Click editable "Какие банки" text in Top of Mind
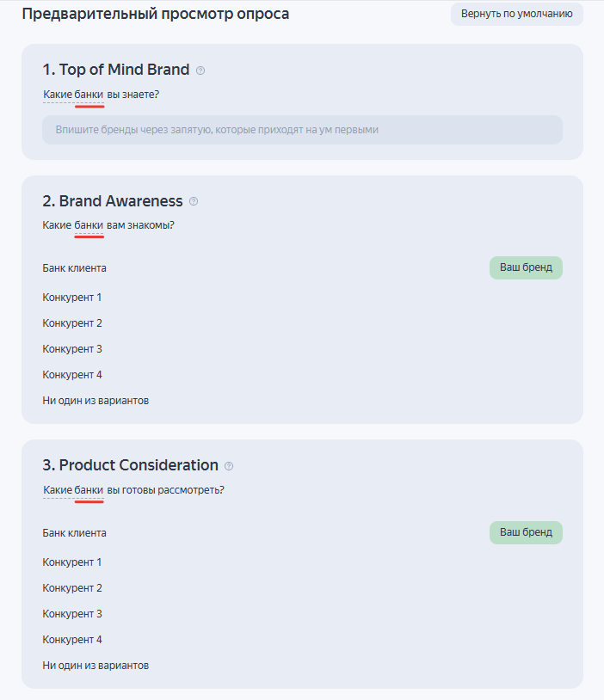This screenshot has height=700, width=604. pyautogui.click(x=74, y=94)
